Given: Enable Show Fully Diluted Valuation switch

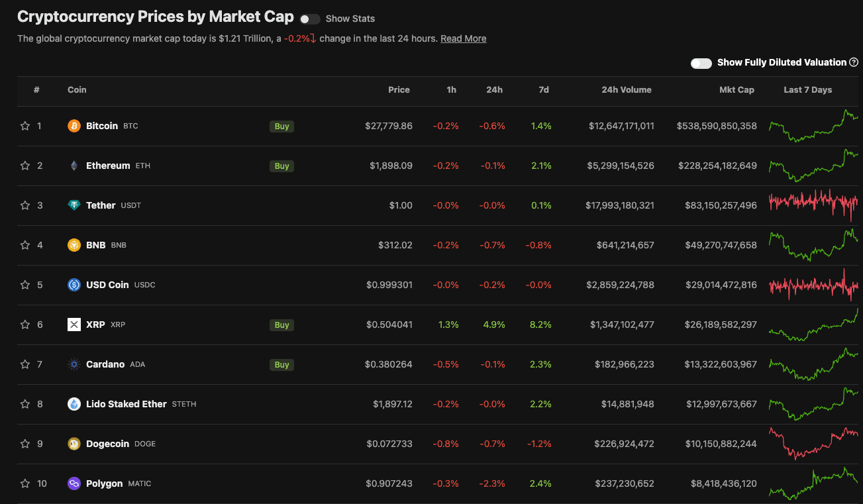Looking at the screenshot, I should [701, 63].
